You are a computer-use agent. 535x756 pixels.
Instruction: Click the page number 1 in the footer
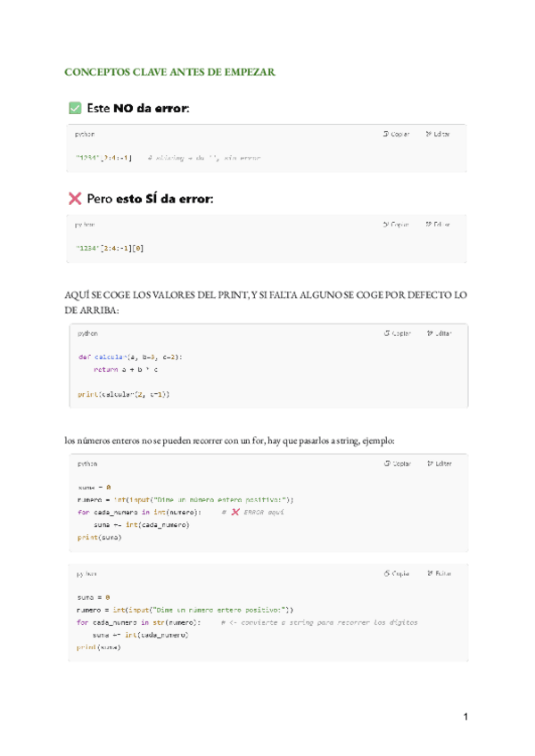coord(465,717)
